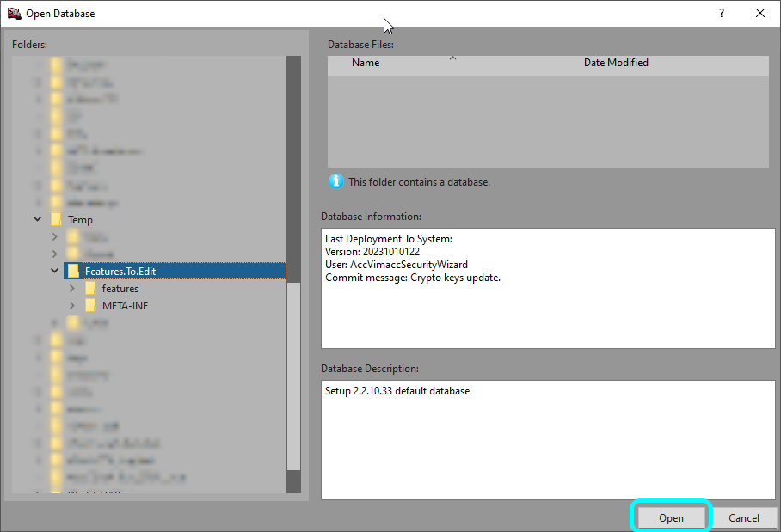Click the Open Database app icon in title bar
The width and height of the screenshot is (781, 532).
point(14,13)
